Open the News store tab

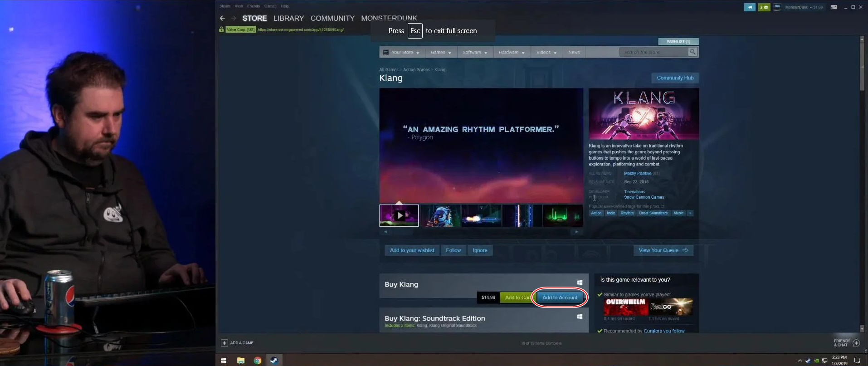tap(574, 52)
